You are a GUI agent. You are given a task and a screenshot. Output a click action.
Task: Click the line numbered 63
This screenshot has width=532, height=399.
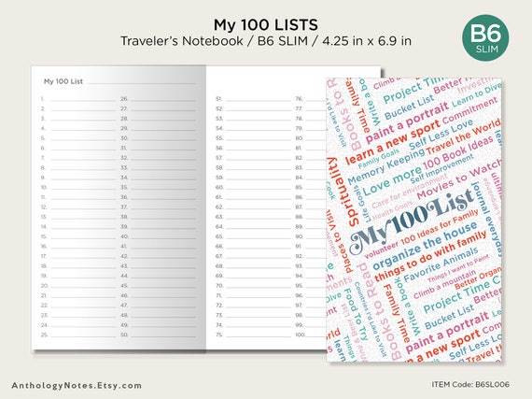tap(254, 217)
